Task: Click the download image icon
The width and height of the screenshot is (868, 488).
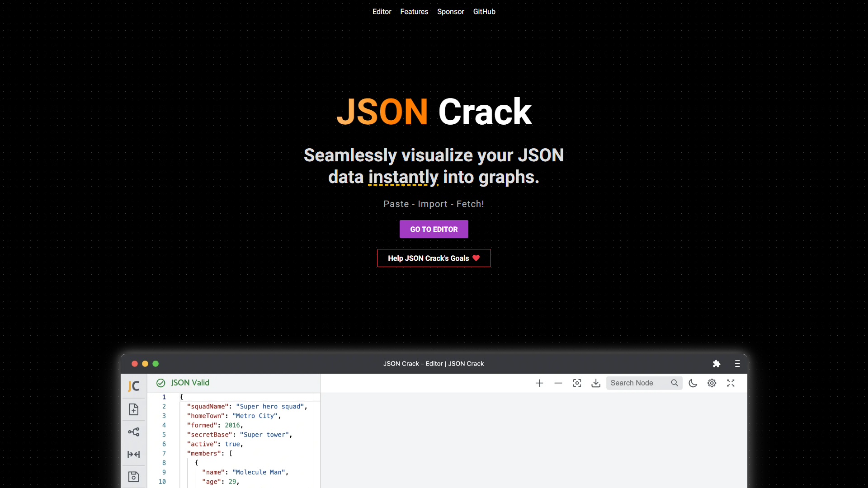Action: point(596,383)
